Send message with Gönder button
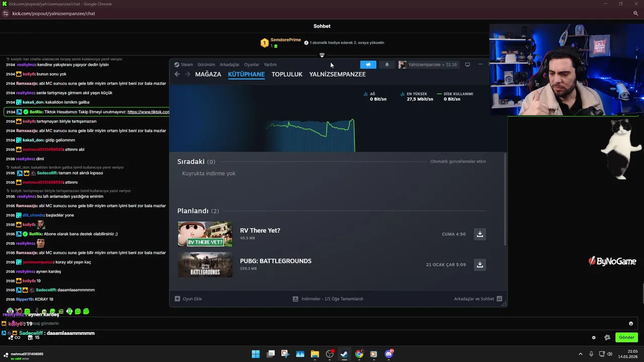The width and height of the screenshot is (644, 362). [626, 337]
